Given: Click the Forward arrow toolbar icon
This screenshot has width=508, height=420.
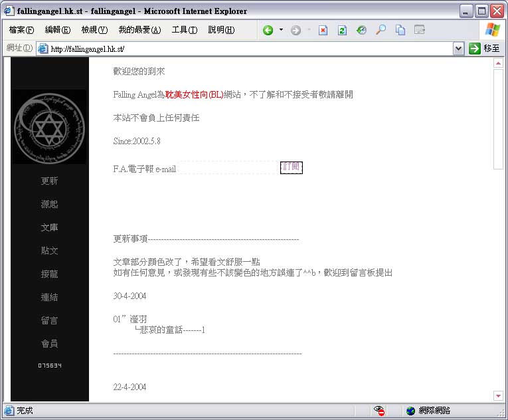Looking at the screenshot, I should [x=296, y=30].
